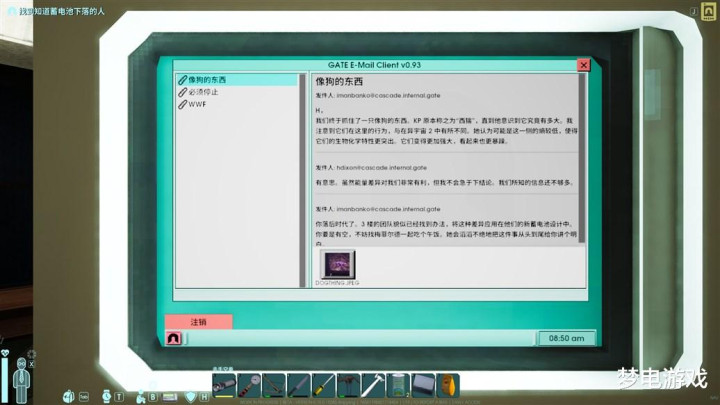Open the shield armor icon

(x=191, y=397)
